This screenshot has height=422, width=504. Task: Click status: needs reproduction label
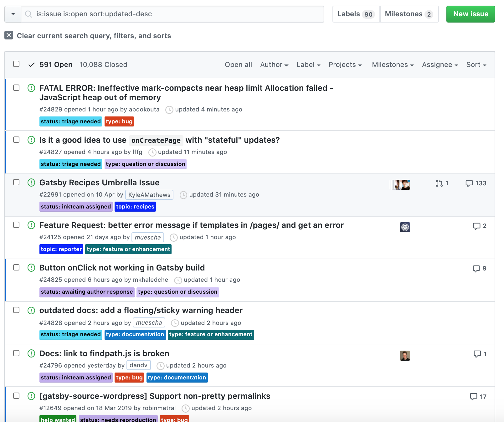click(118, 419)
